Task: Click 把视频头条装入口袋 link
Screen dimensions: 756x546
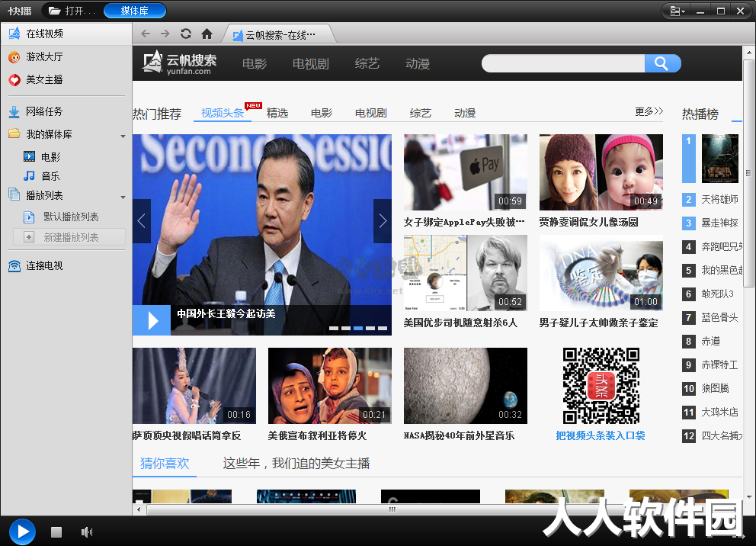Action: pos(601,435)
